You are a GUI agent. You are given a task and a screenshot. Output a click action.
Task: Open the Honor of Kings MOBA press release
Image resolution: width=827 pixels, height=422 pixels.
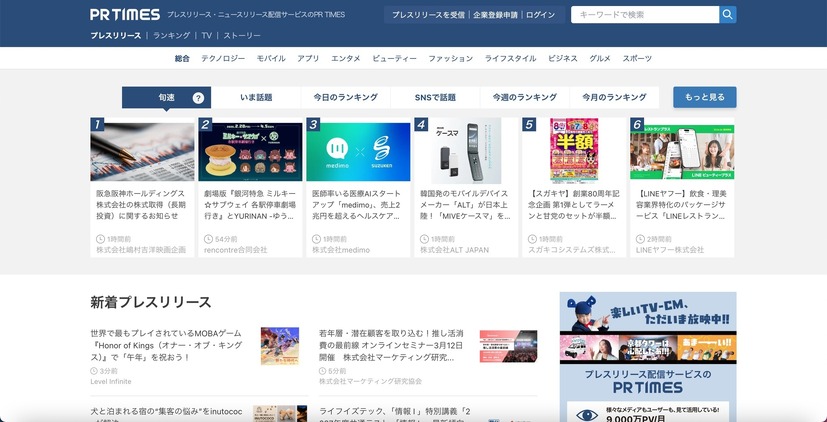(x=167, y=346)
